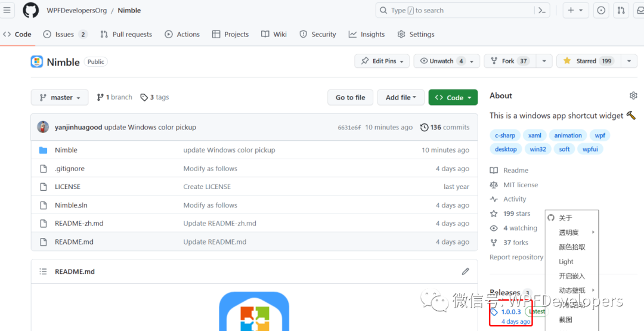Viewport: 644px width, 331px height.
Task: Open the .gitignore file
Action: (x=70, y=169)
